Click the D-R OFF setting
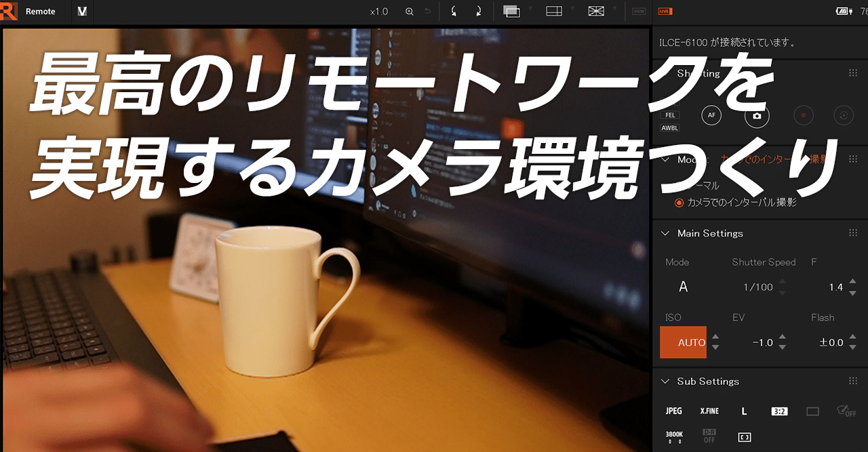This screenshot has width=868, height=452. (709, 436)
